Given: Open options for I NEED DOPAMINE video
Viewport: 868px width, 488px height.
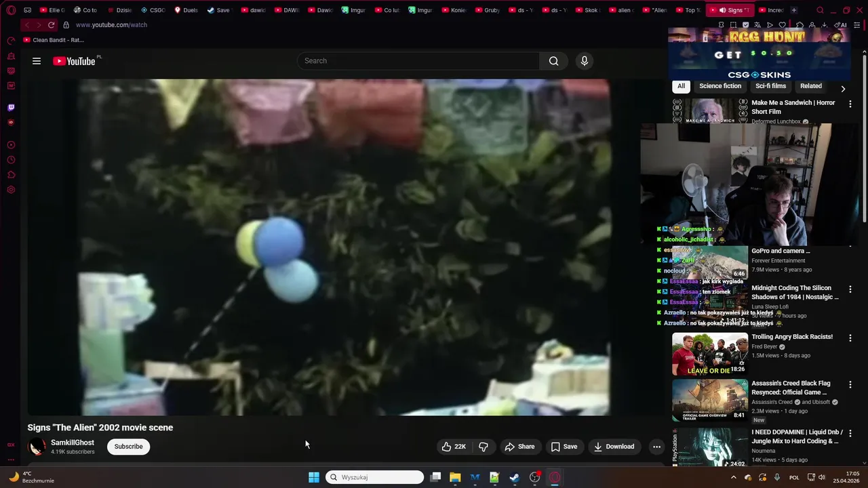Looking at the screenshot, I should (850, 433).
